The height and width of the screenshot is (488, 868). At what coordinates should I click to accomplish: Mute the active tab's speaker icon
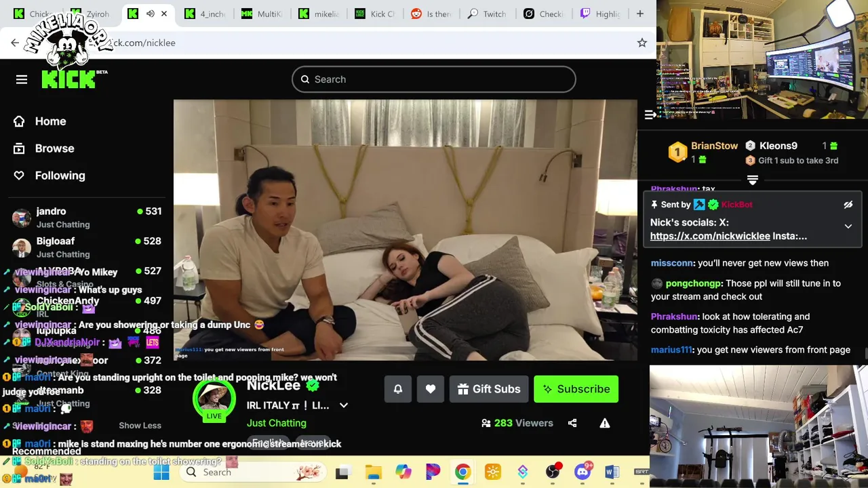tap(151, 14)
